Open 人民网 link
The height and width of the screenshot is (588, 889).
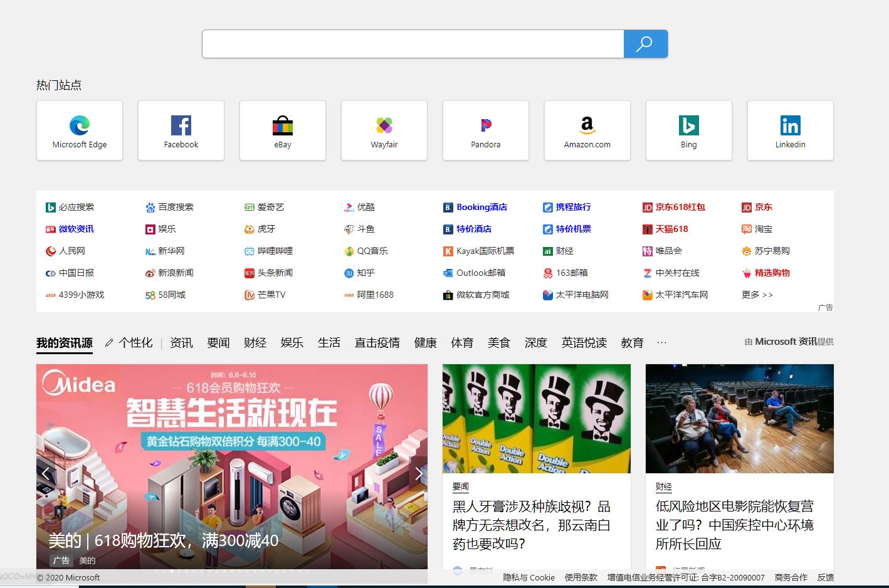click(65, 251)
